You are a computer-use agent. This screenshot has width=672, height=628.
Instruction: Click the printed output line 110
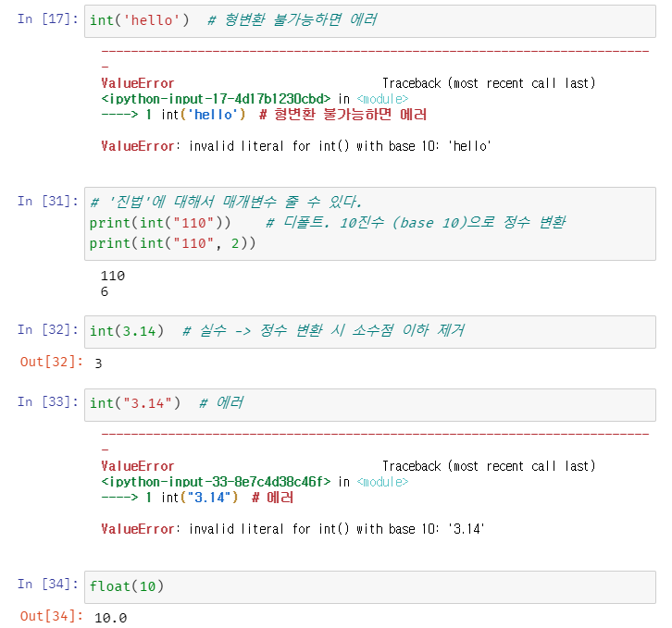click(x=113, y=276)
